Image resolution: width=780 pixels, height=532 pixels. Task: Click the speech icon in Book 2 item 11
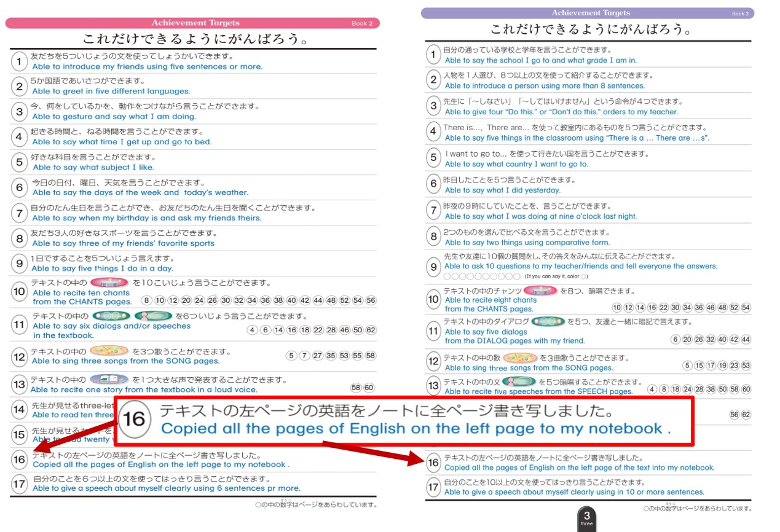(x=154, y=316)
